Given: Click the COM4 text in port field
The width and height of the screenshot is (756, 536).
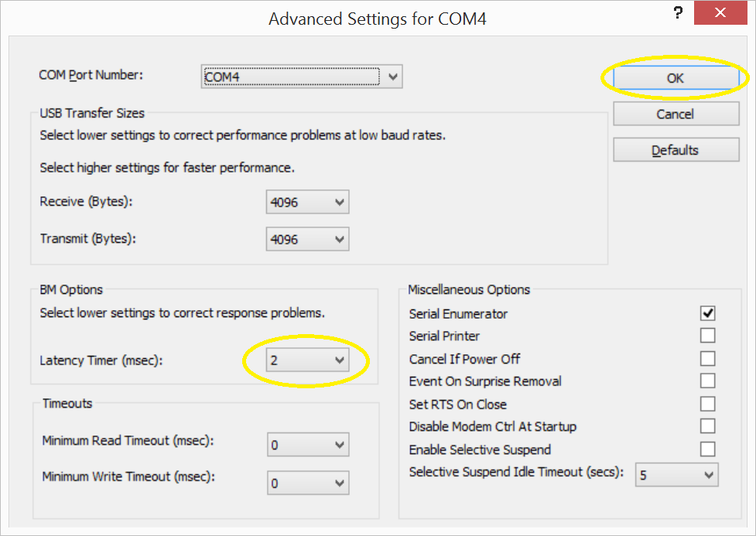Looking at the screenshot, I should [x=222, y=77].
